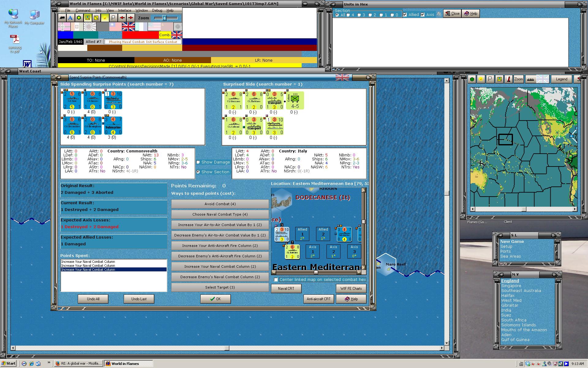Select the Show Section radio button
Screen dimensions: 588x368
tap(198, 172)
